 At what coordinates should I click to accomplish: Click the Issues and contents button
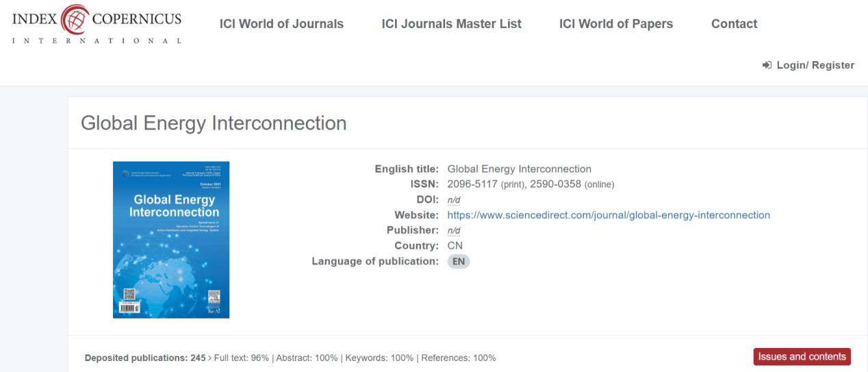(802, 356)
